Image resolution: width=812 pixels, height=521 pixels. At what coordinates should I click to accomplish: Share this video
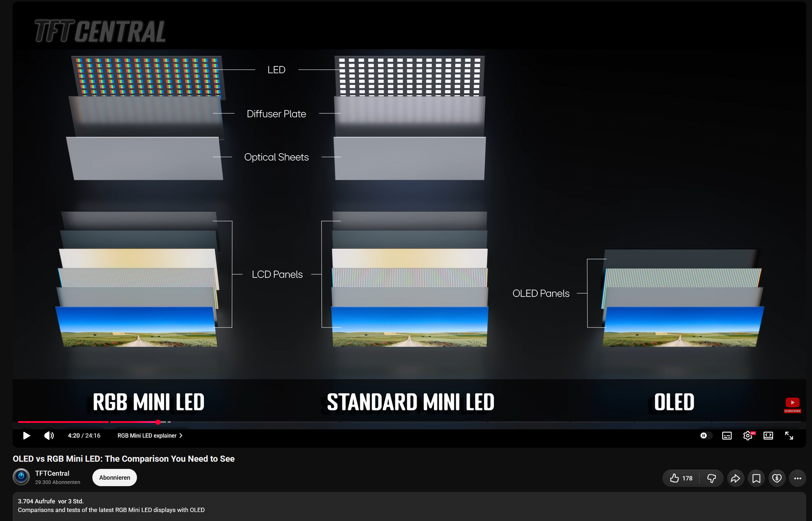pos(735,478)
